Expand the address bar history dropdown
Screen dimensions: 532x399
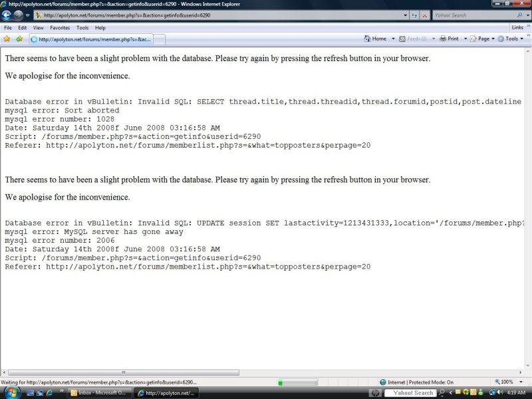pos(405,15)
